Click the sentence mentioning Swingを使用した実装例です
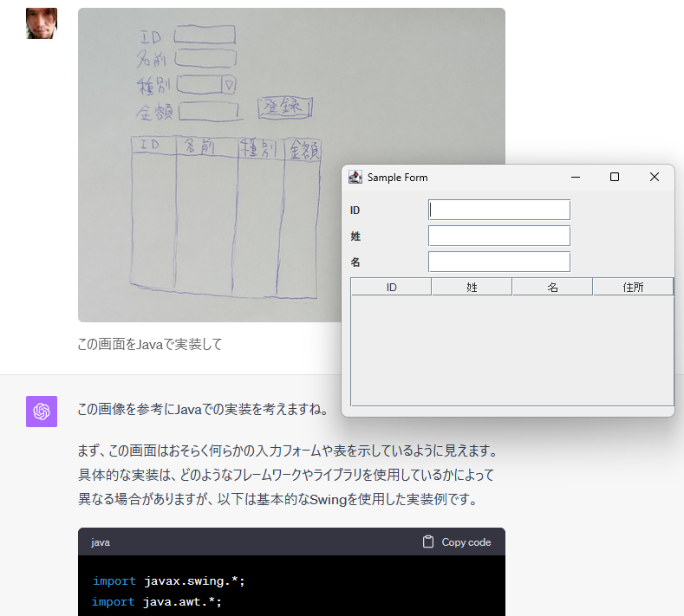684x616 pixels. click(x=279, y=499)
